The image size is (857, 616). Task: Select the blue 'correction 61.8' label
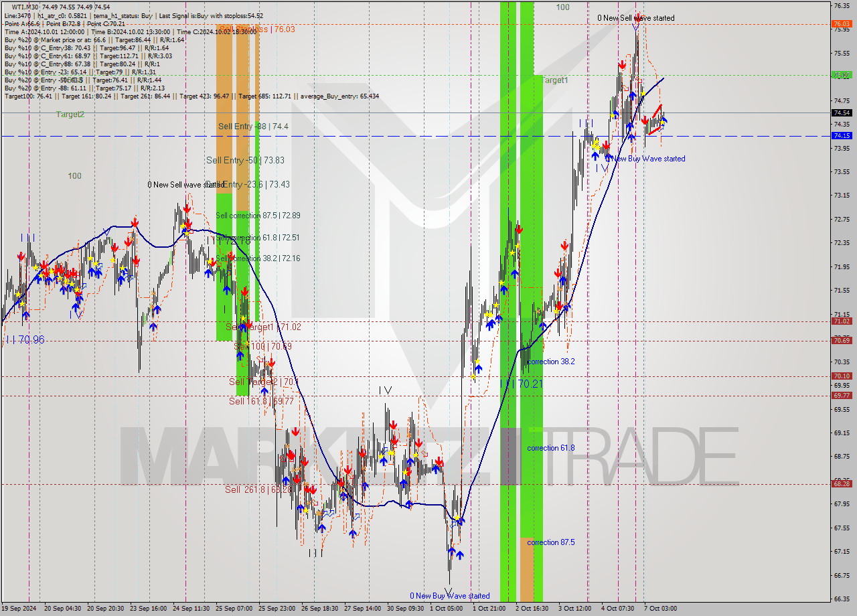[550, 448]
